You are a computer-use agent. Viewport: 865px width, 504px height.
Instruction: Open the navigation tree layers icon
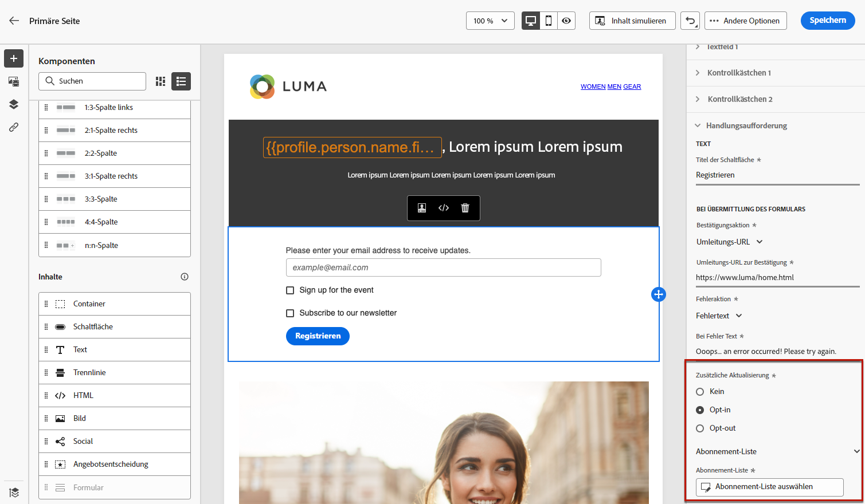(x=14, y=104)
